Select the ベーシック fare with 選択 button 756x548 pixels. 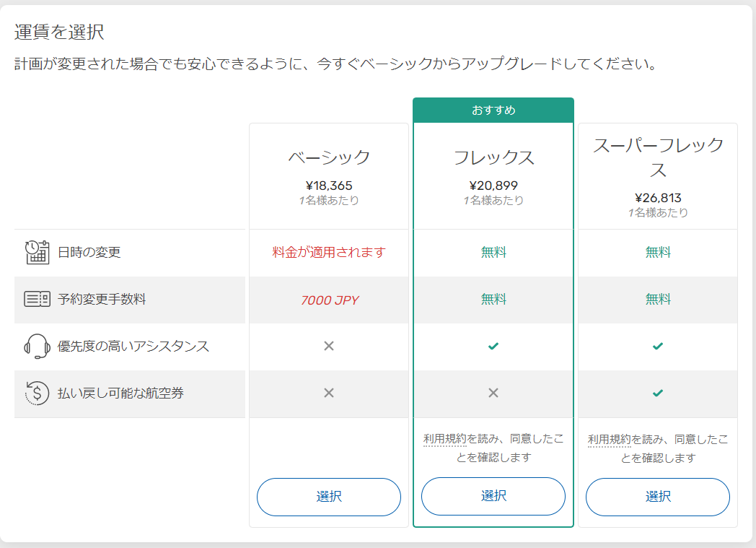pyautogui.click(x=329, y=497)
